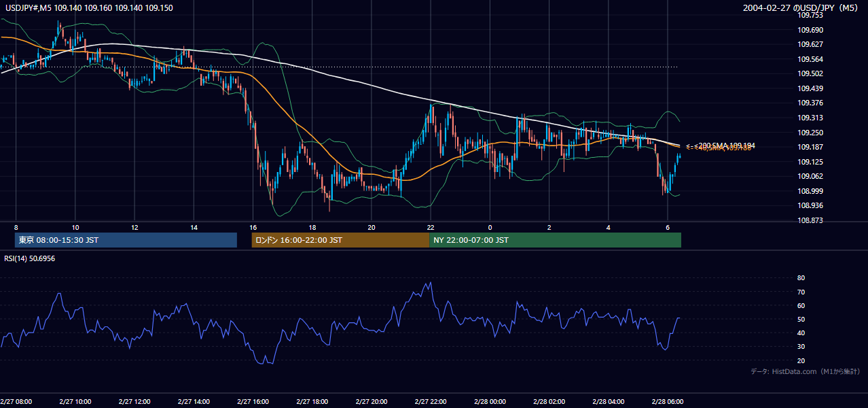The height and width of the screenshot is (408, 868).
Task: Click the 2/27 16:00 date axis label
Action: (x=253, y=401)
